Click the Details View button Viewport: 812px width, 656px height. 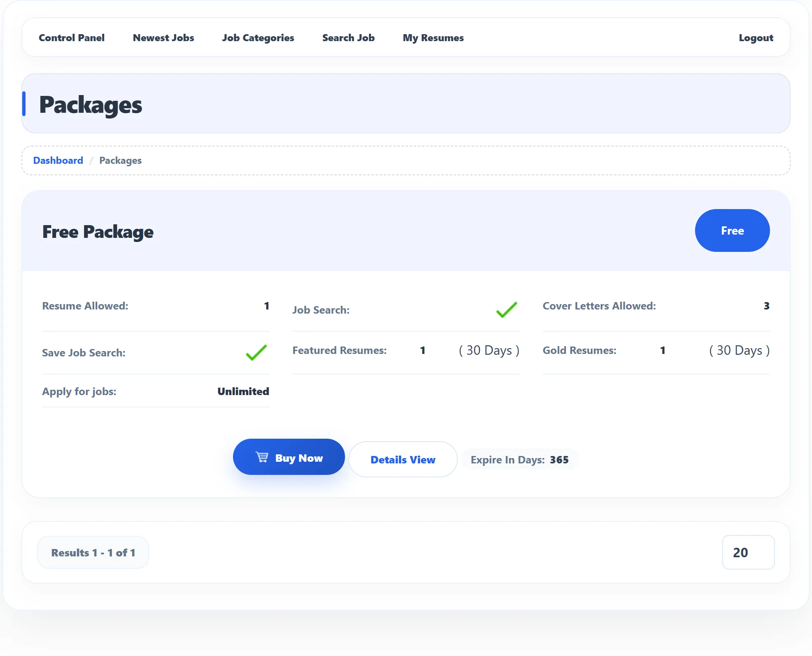pyautogui.click(x=403, y=459)
